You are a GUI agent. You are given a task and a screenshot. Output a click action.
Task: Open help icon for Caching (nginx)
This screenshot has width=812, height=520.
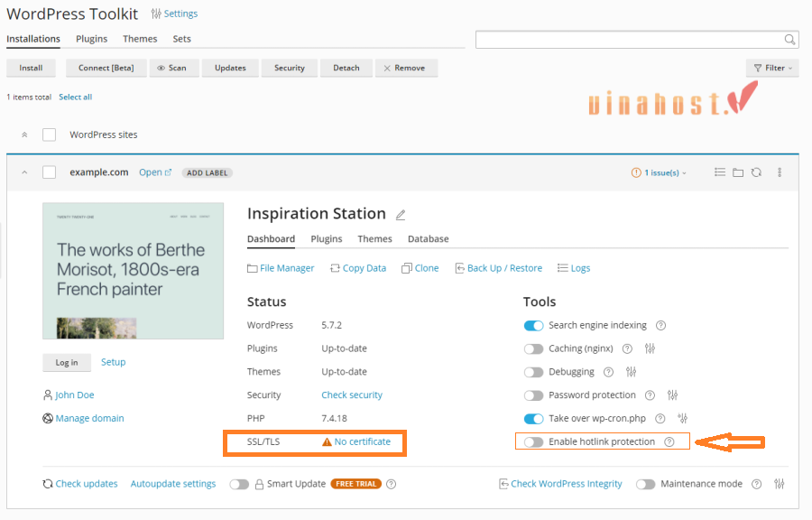click(627, 348)
